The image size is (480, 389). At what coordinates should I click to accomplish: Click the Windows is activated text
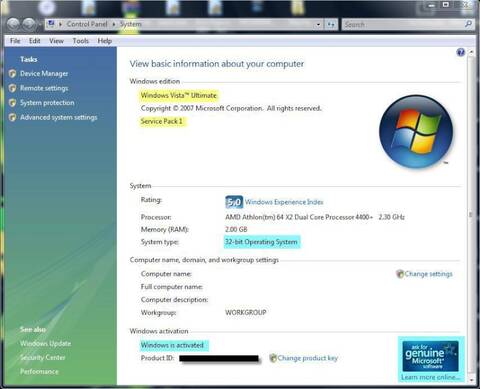pos(172,345)
